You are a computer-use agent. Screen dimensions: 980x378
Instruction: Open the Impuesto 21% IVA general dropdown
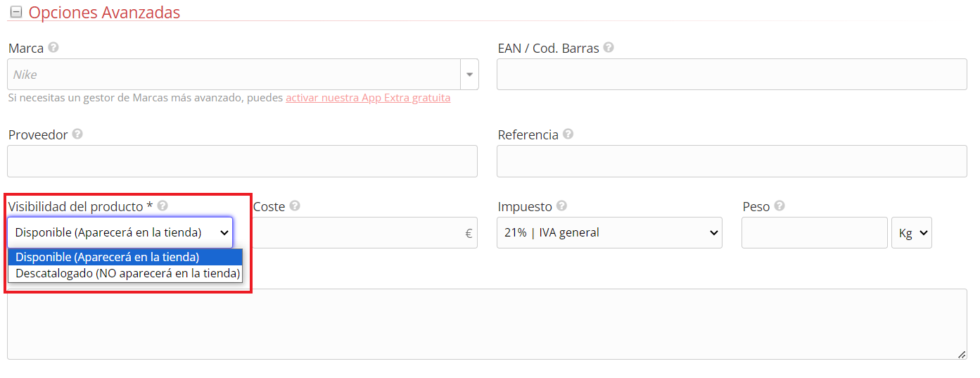[x=609, y=232]
